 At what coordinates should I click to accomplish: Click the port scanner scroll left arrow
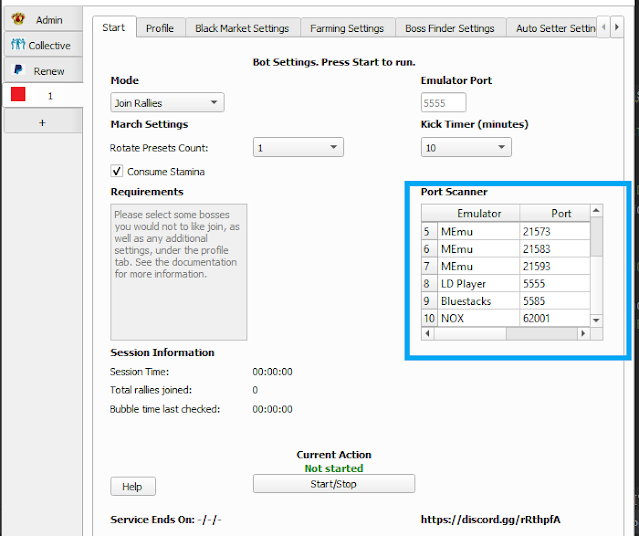[x=427, y=333]
